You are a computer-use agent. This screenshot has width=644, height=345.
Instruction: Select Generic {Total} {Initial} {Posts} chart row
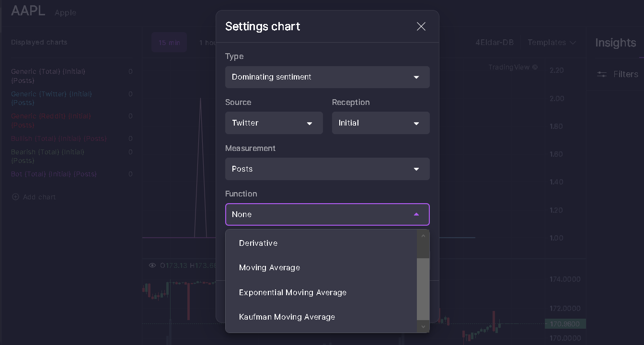click(72, 76)
